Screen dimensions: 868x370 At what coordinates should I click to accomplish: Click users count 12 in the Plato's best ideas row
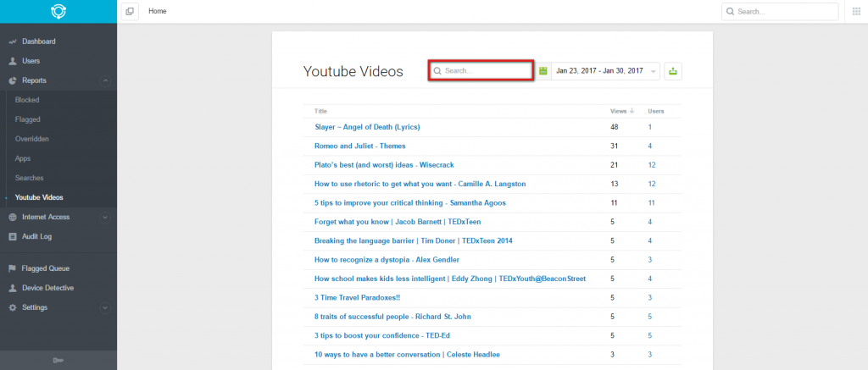[652, 165]
